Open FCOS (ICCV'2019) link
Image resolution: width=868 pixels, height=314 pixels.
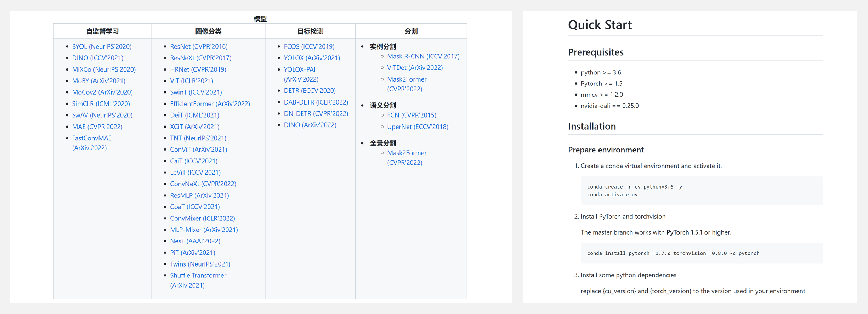(309, 46)
